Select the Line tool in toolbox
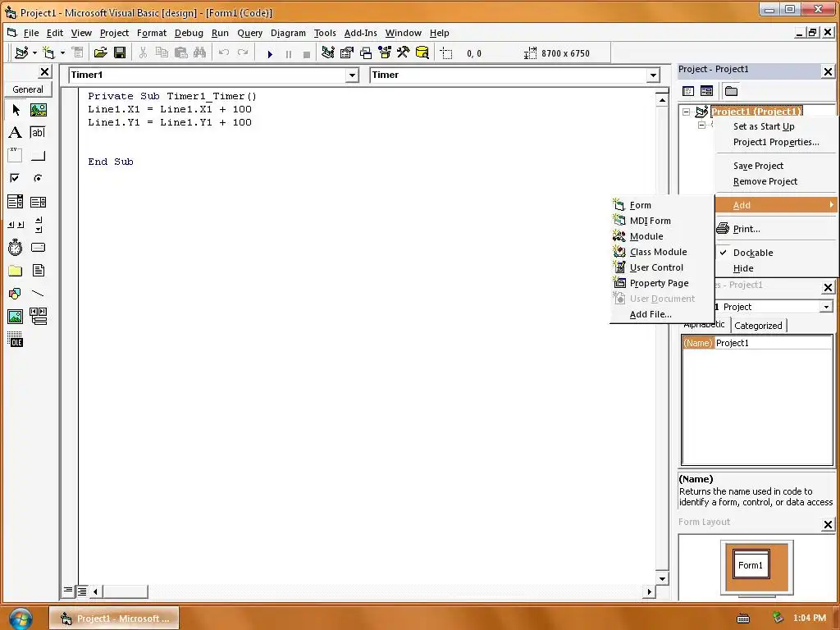This screenshot has height=630, width=840. coord(38,294)
